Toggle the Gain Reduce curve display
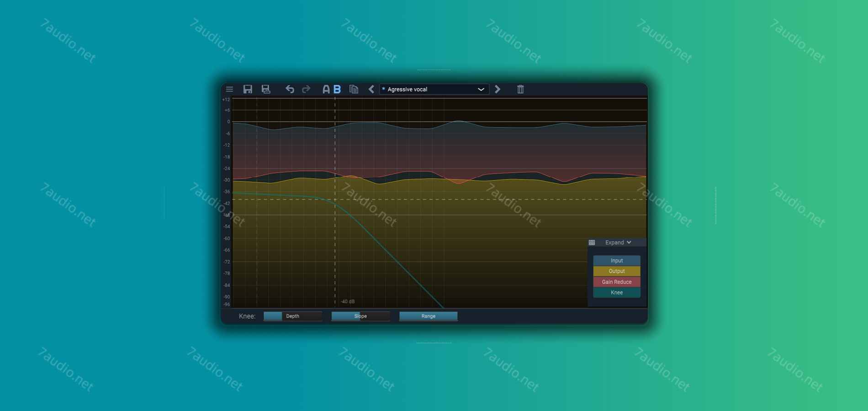Viewport: 868px width, 411px height. (x=617, y=282)
